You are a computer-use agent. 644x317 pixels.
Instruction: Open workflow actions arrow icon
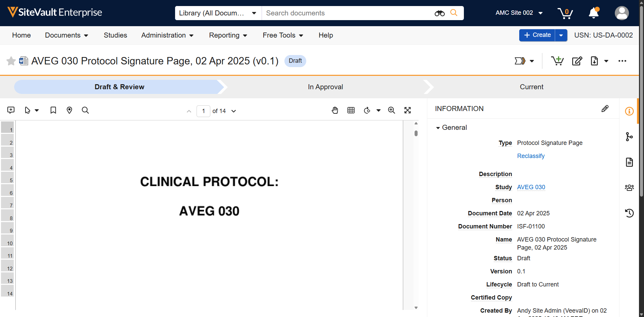[x=520, y=61]
